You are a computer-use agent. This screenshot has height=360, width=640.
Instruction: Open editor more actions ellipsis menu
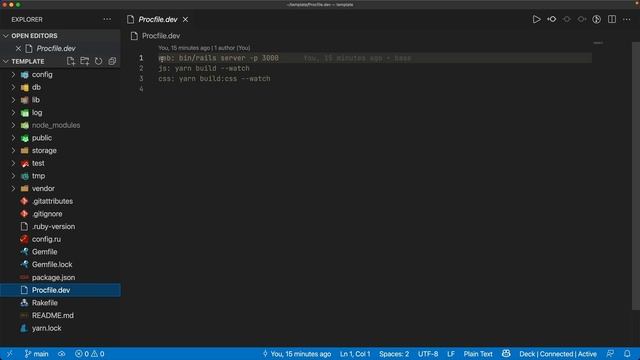coord(627,19)
